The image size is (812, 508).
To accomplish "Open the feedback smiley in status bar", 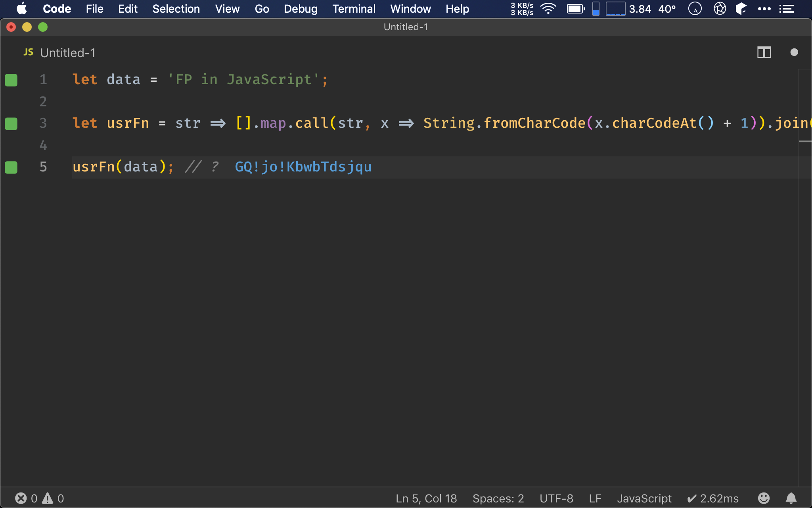I will coord(764,498).
